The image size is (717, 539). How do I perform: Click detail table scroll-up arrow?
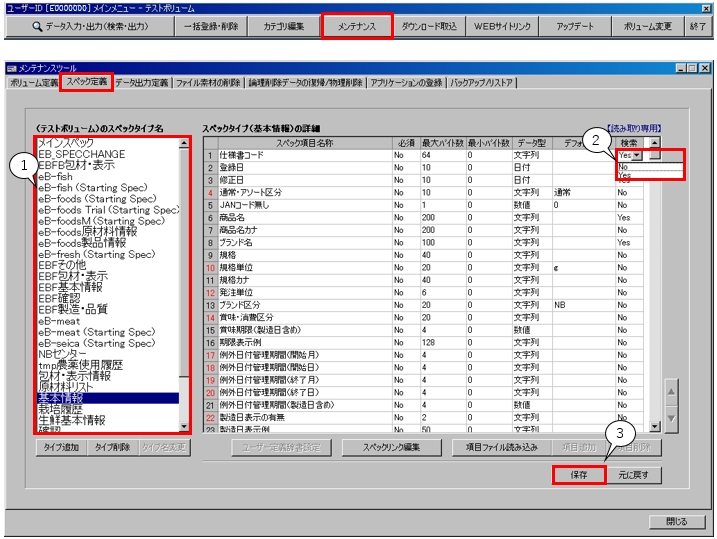pyautogui.click(x=655, y=143)
